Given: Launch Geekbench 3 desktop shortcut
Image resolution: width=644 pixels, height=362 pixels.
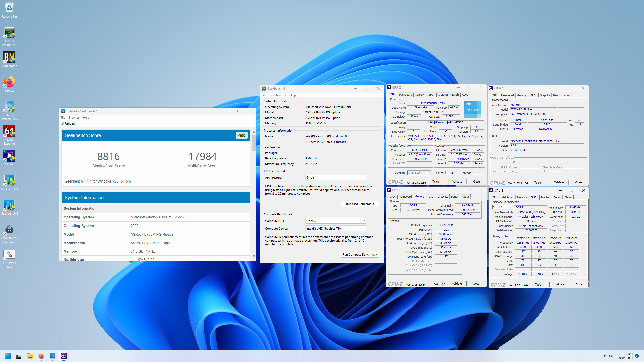Looking at the screenshot, I should coord(9,183).
